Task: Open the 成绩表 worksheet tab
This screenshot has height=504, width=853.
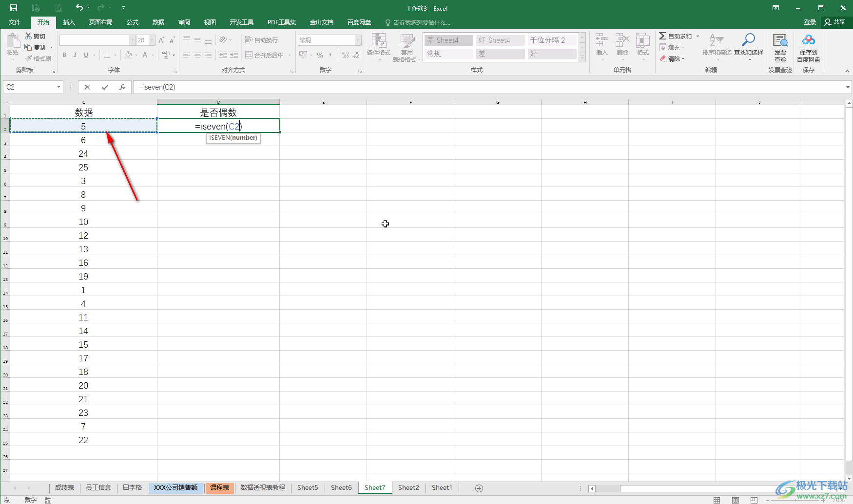Action: coord(64,487)
